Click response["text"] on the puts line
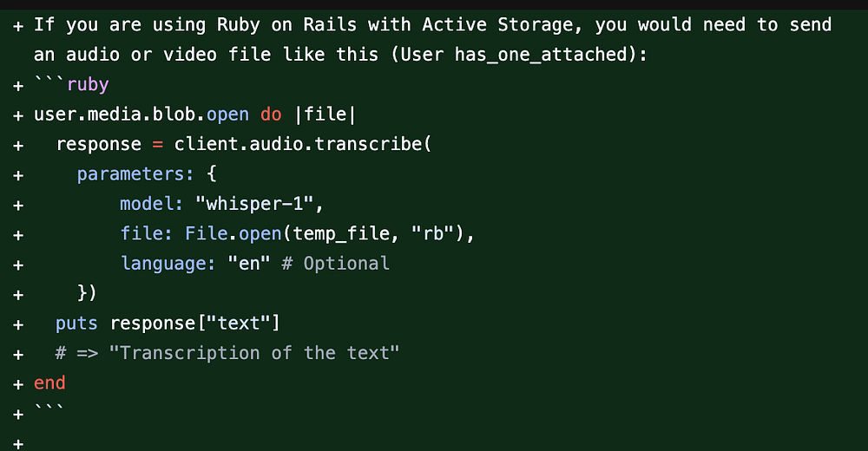868x451 pixels. 195,324
